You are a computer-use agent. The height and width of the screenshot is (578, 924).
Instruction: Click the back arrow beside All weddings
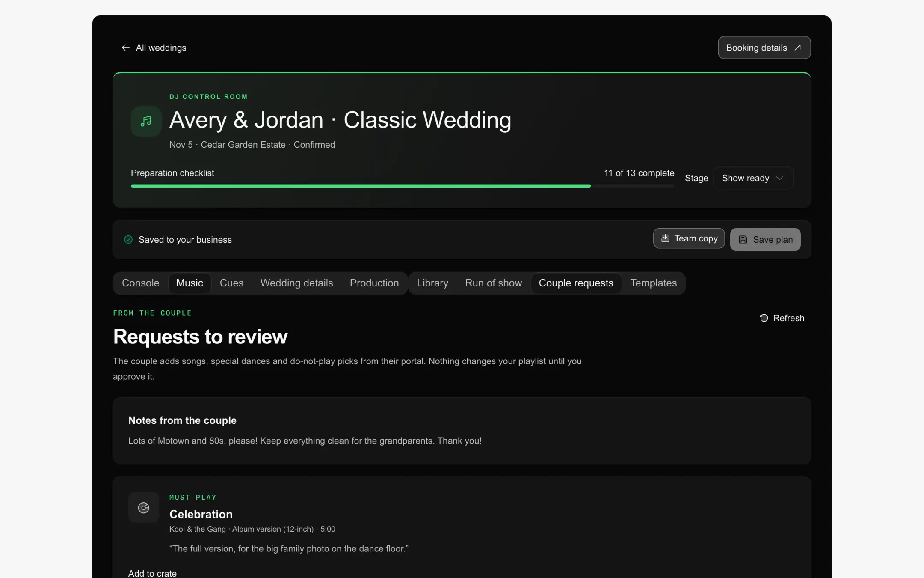(125, 48)
